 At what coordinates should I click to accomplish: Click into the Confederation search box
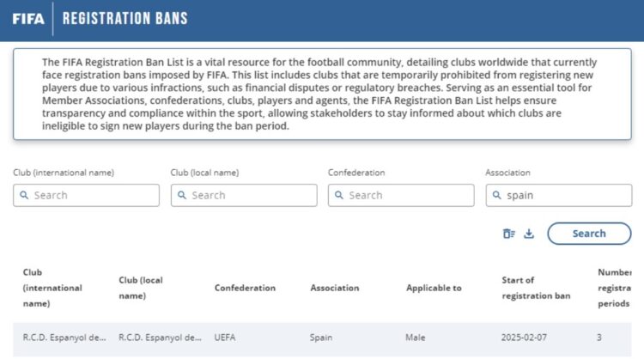408,196
